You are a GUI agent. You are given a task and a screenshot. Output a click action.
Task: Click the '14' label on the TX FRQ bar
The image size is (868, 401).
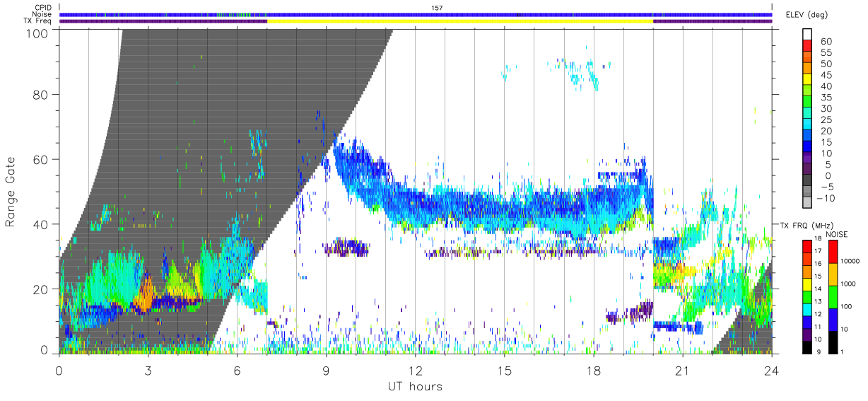pos(818,289)
